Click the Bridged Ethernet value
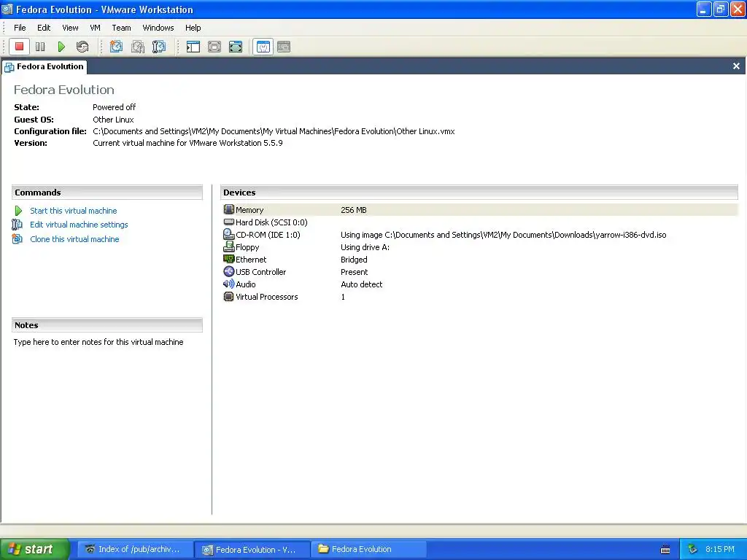This screenshot has height=560, width=747. [354, 260]
